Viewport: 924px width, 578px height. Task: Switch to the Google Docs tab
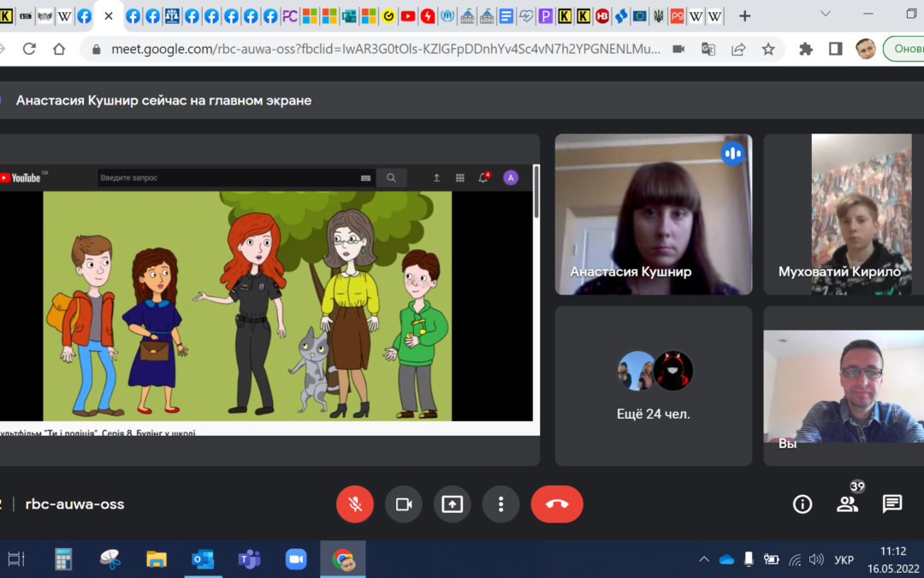506,16
